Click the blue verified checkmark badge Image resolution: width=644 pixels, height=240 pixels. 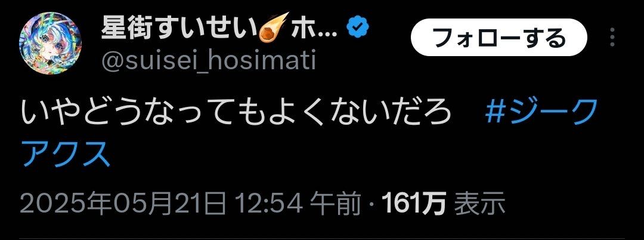(x=358, y=27)
